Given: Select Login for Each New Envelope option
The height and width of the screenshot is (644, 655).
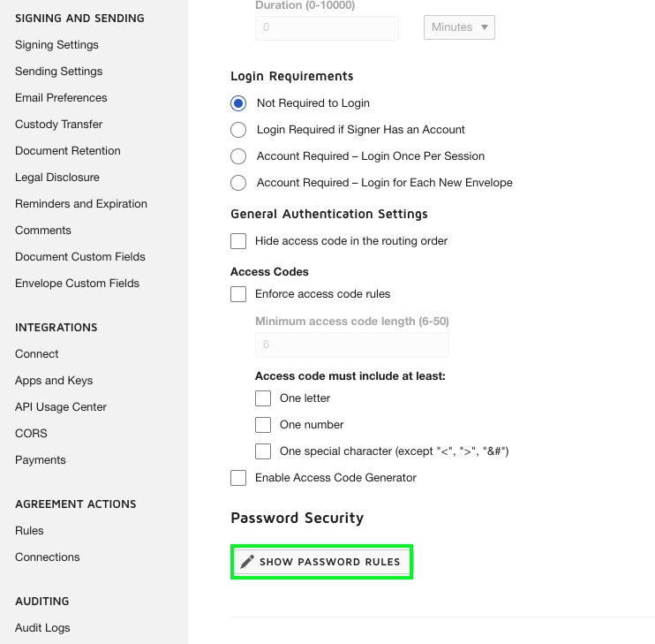Looking at the screenshot, I should tap(238, 183).
